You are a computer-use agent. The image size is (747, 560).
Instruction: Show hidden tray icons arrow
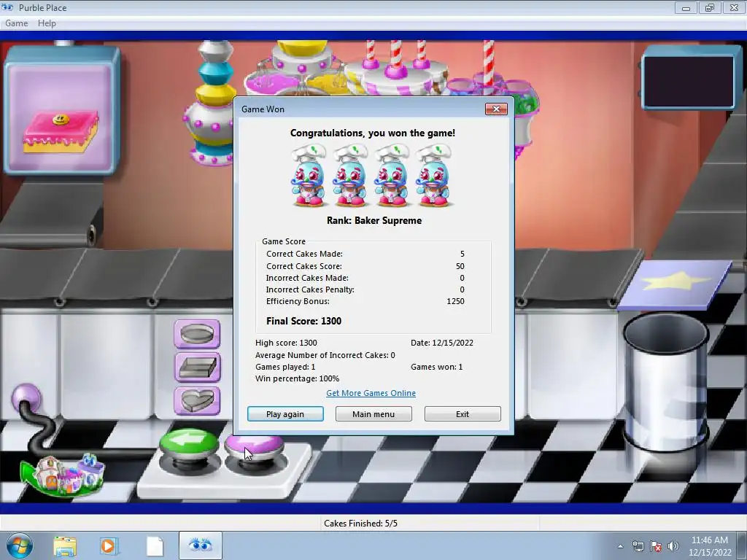pyautogui.click(x=620, y=546)
